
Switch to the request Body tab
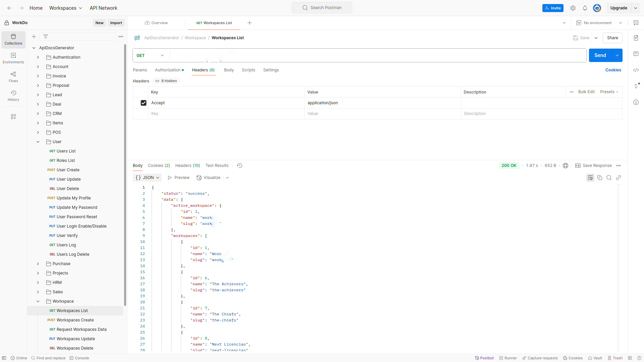(x=229, y=70)
